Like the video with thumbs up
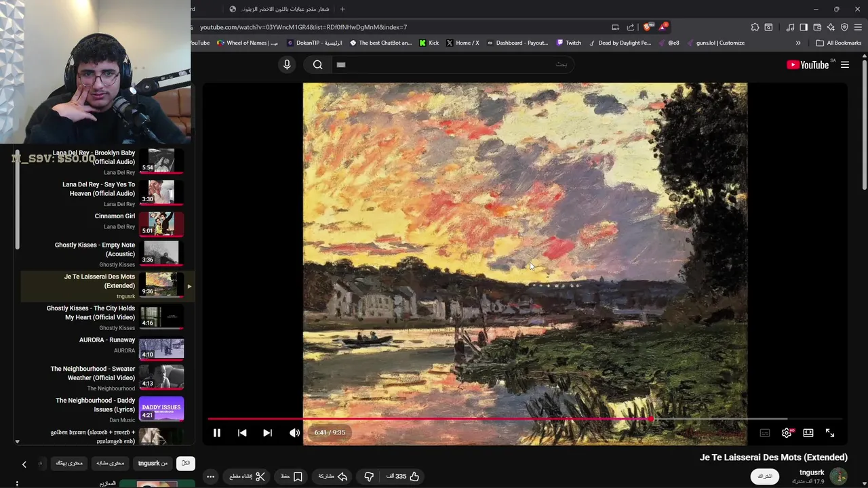The width and height of the screenshot is (868, 488). click(x=403, y=476)
